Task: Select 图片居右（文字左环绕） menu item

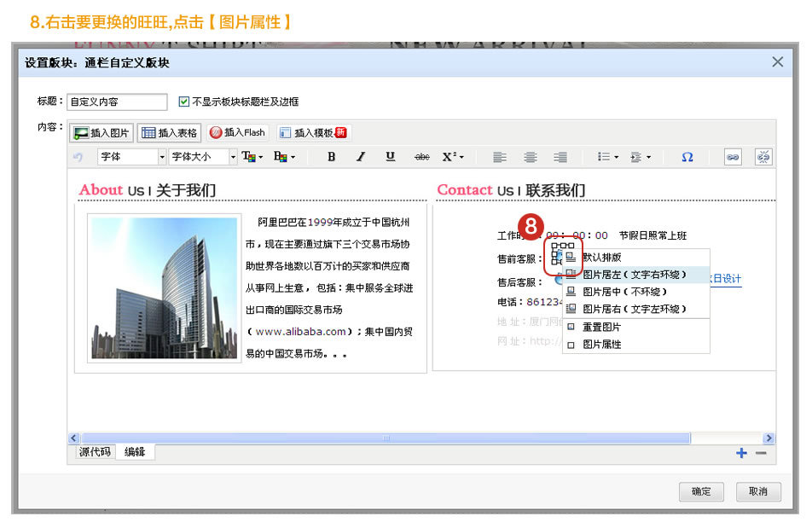Action: coord(636,309)
